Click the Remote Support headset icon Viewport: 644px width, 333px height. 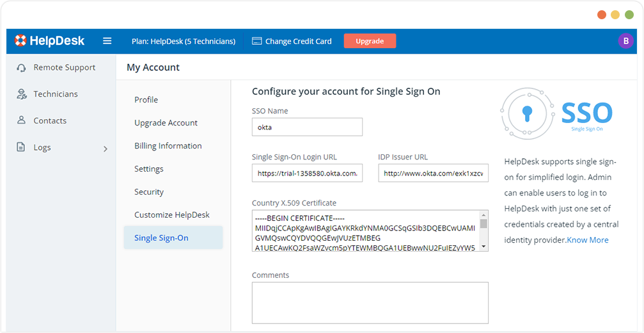tap(22, 68)
